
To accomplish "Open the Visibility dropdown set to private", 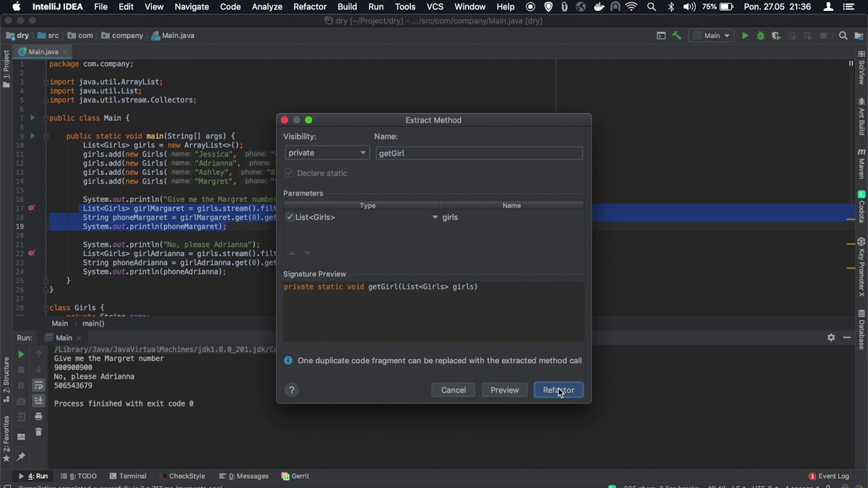I will (x=327, y=153).
